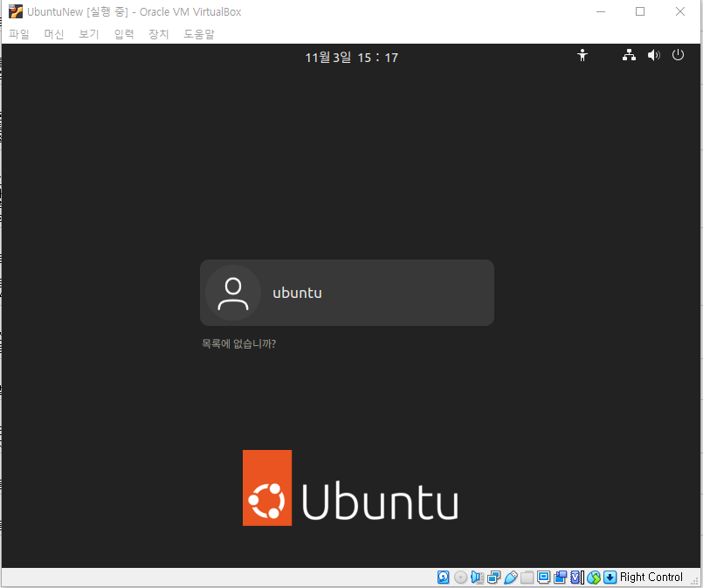Minimize the VirtualBox window

pos(601,11)
